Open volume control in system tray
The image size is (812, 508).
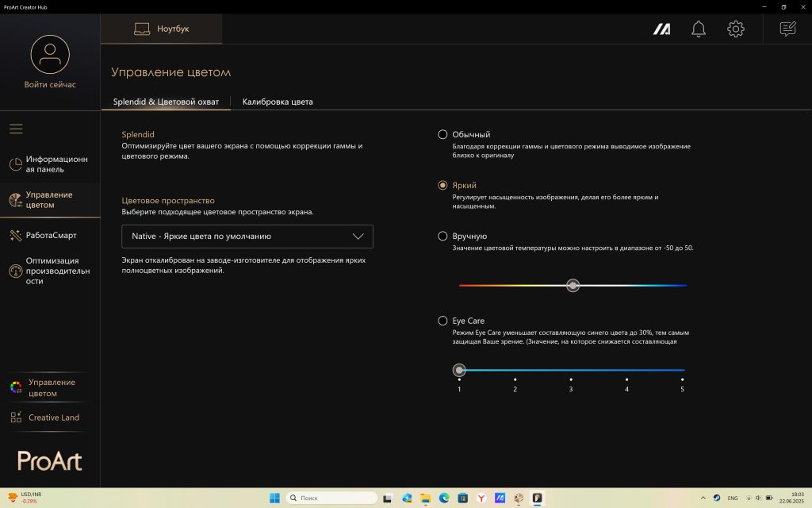point(758,498)
